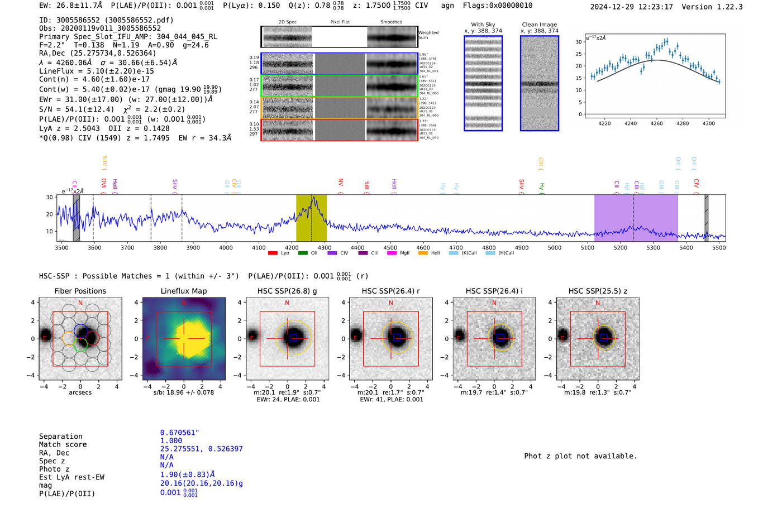Image resolution: width=782 pixels, height=532 pixels.
Task: Click the Obs 20200119v011_3005586552 line
Action: [100, 28]
